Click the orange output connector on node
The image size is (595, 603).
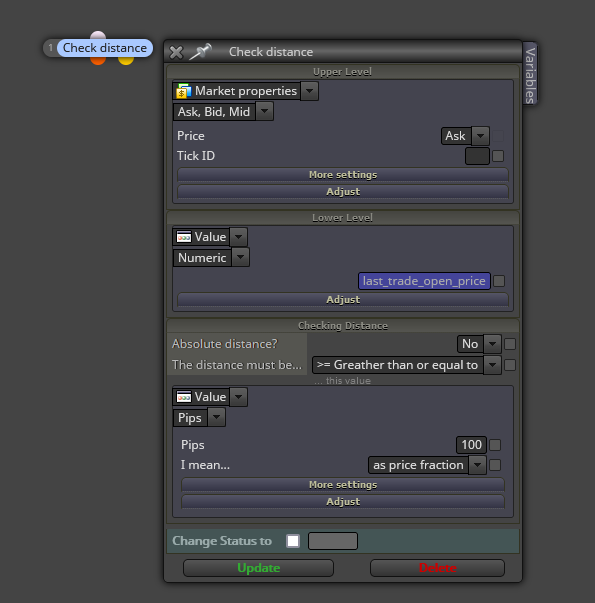click(x=98, y=61)
